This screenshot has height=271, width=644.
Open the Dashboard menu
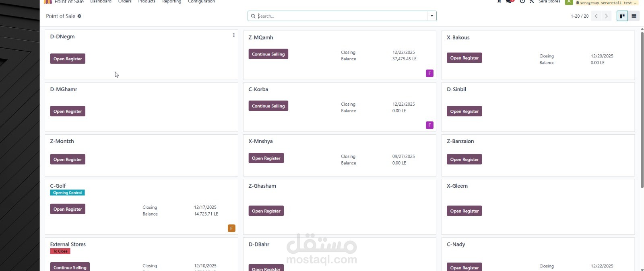(x=101, y=1)
